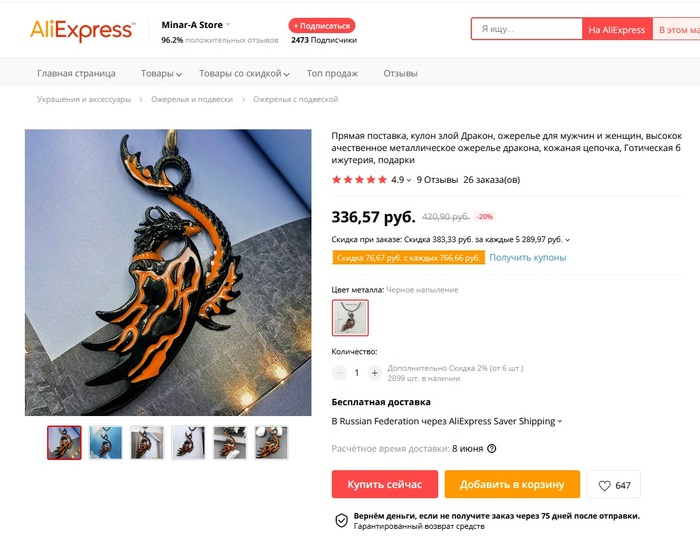This screenshot has height=546, width=700.
Task: Click the delivery time help question icon
Action: [492, 449]
